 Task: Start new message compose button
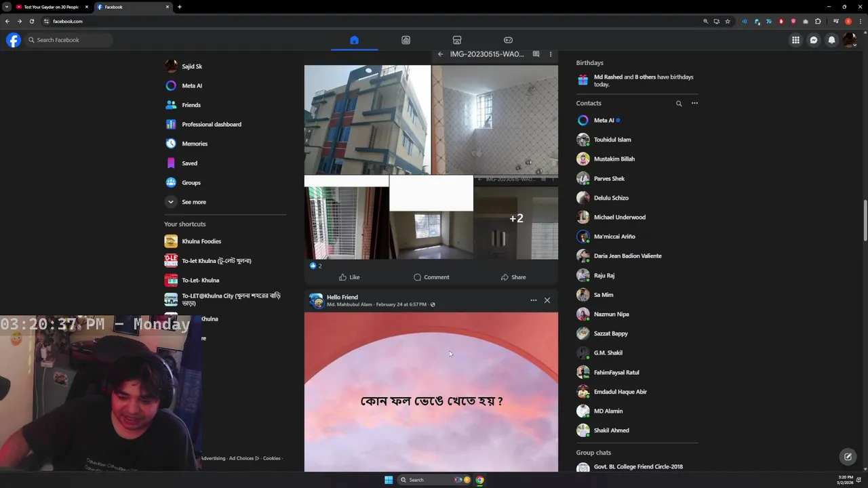point(848,457)
